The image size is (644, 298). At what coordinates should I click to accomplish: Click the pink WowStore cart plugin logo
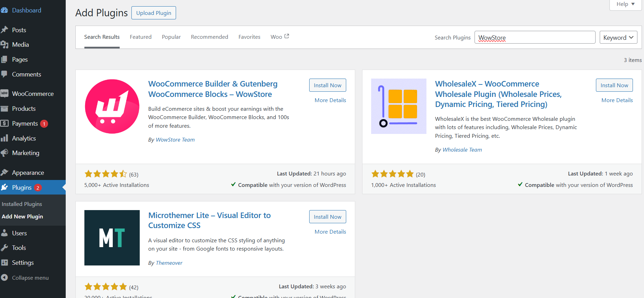coord(112,106)
